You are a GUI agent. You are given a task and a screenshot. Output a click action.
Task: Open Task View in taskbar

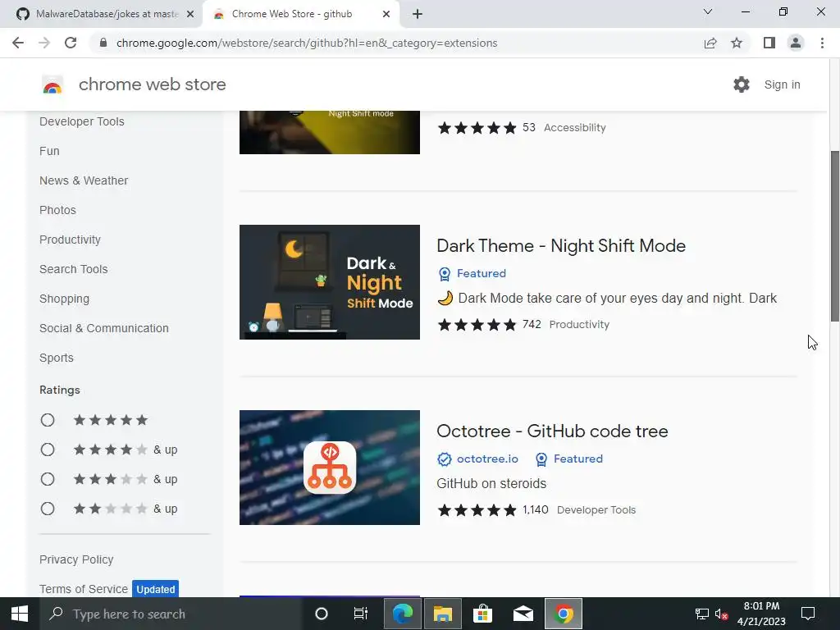click(361, 614)
